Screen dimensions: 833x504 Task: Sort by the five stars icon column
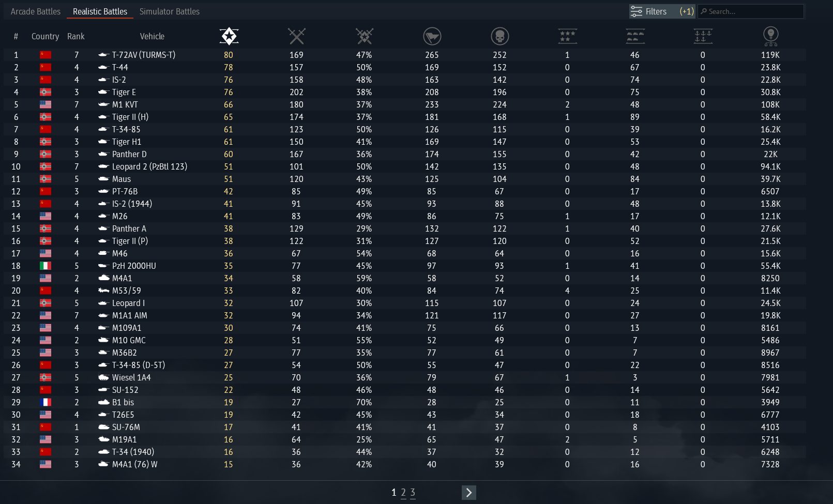coord(568,36)
